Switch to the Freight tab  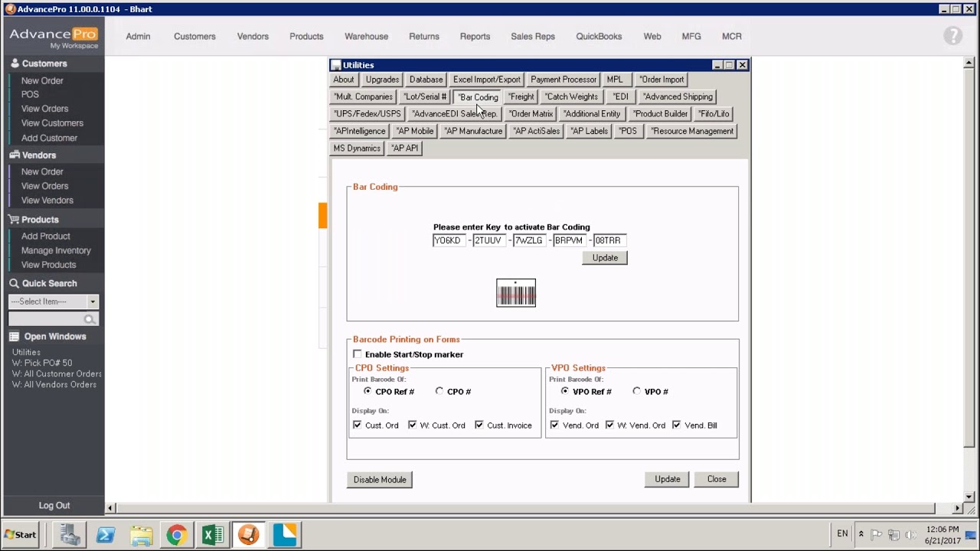[521, 96]
